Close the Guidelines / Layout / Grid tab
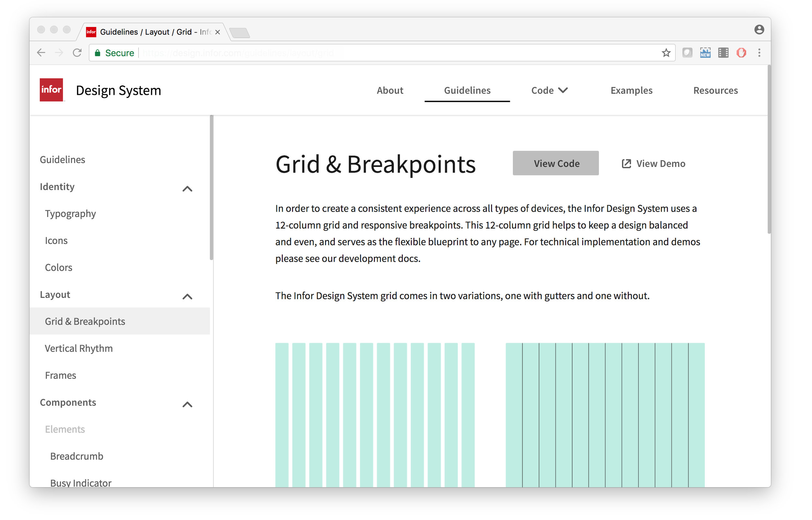 [x=218, y=32]
